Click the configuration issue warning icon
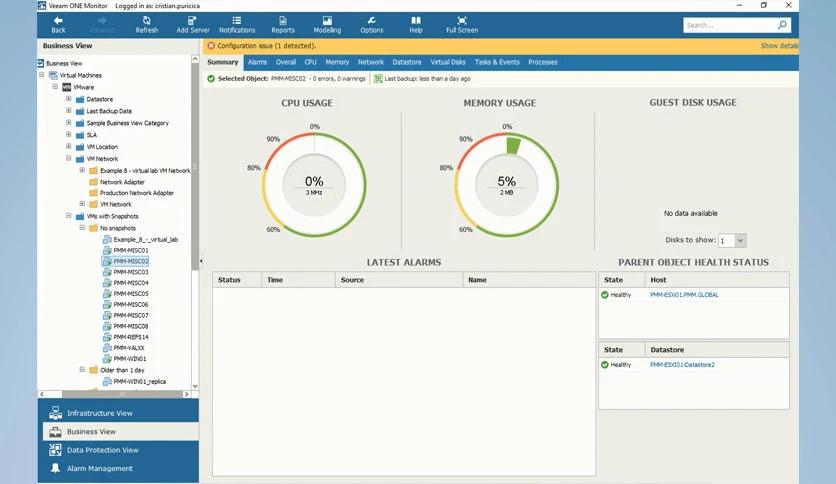Image resolution: width=836 pixels, height=484 pixels. pyautogui.click(x=211, y=46)
